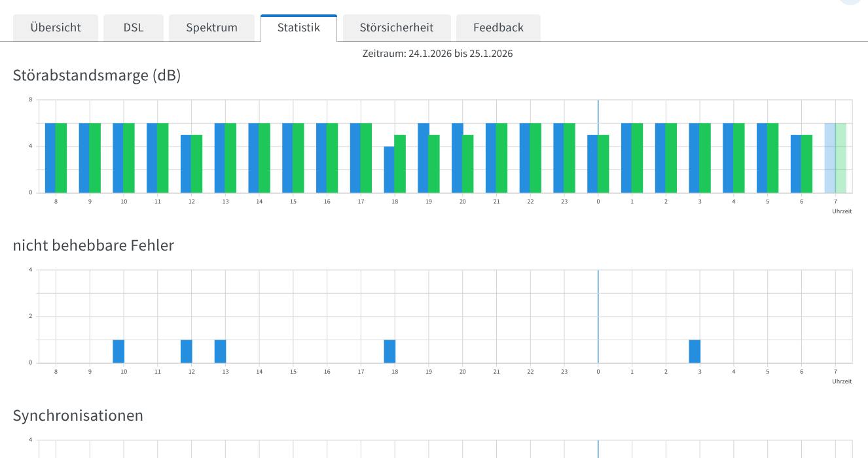The image size is (868, 458).
Task: Click the faded light-blue bar at hour 7
Action: pyautogui.click(x=829, y=158)
